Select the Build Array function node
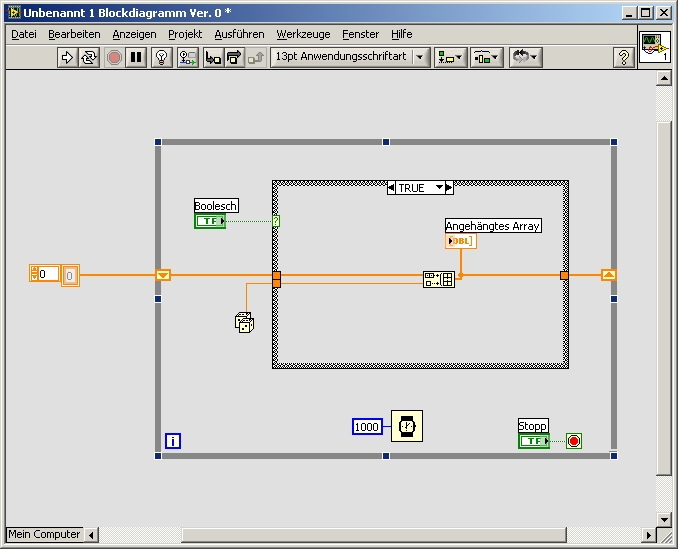Viewport: 678px width, 549px height. pos(439,279)
